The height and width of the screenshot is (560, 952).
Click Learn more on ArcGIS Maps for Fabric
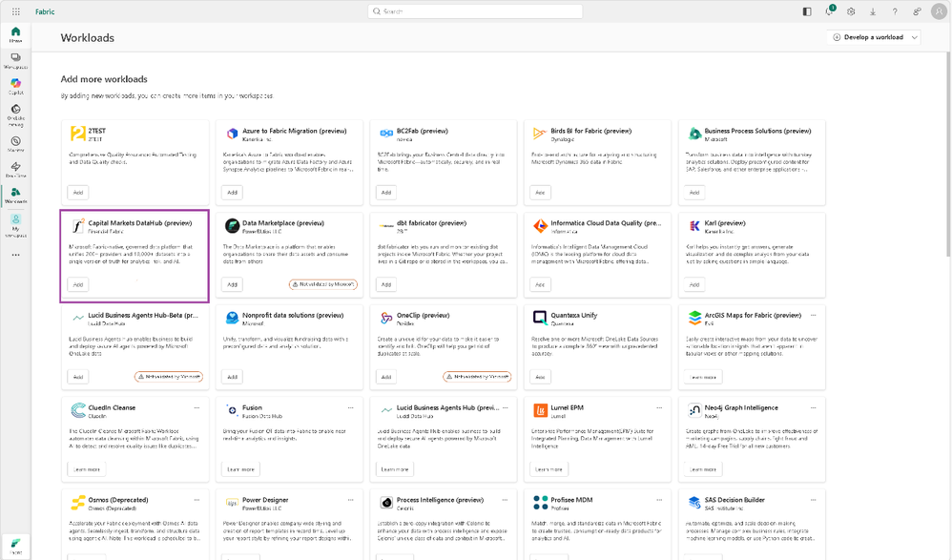703,377
